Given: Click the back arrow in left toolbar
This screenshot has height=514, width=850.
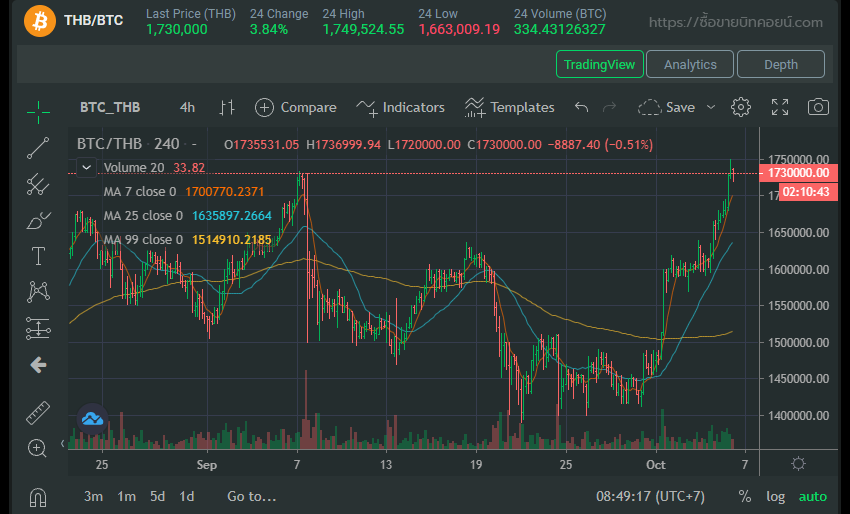Looking at the screenshot, I should (x=38, y=365).
